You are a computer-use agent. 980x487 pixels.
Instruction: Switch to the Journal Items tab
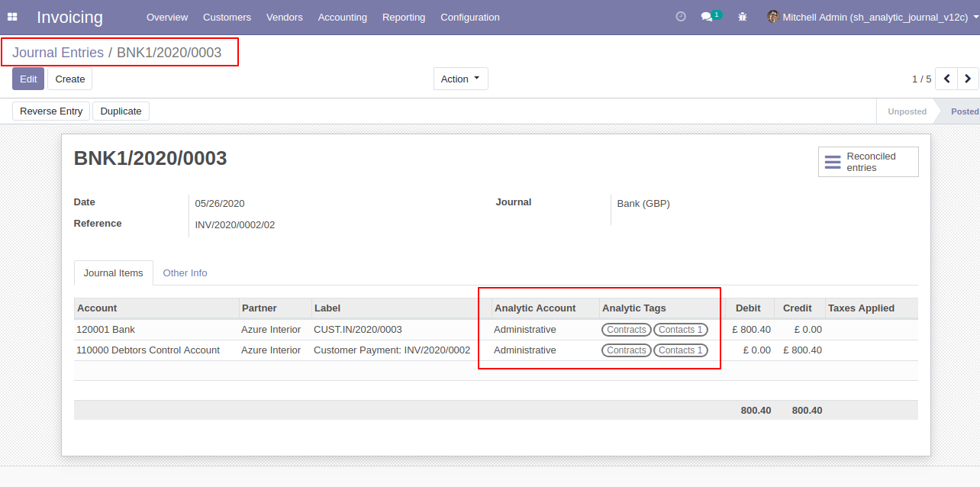pos(114,273)
